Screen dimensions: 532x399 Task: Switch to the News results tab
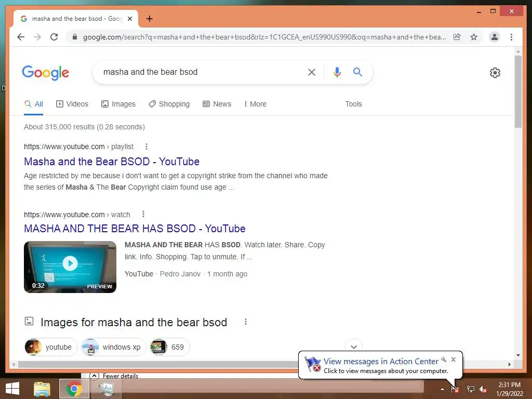tap(217, 104)
